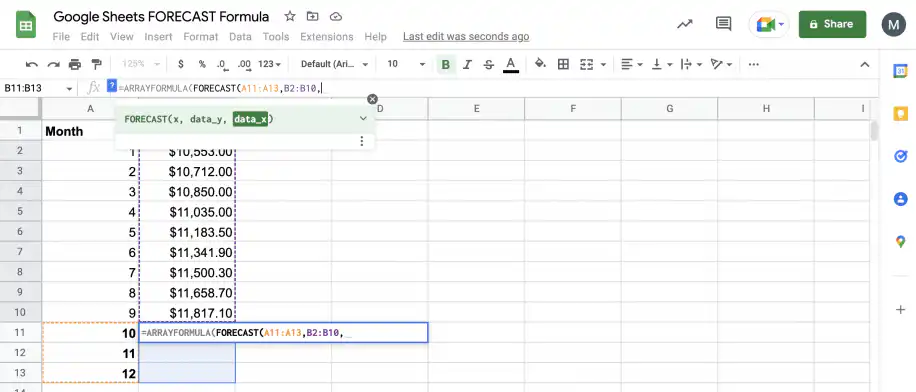The height and width of the screenshot is (392, 916).
Task: Open the 125% zoom dropdown
Action: pos(140,64)
